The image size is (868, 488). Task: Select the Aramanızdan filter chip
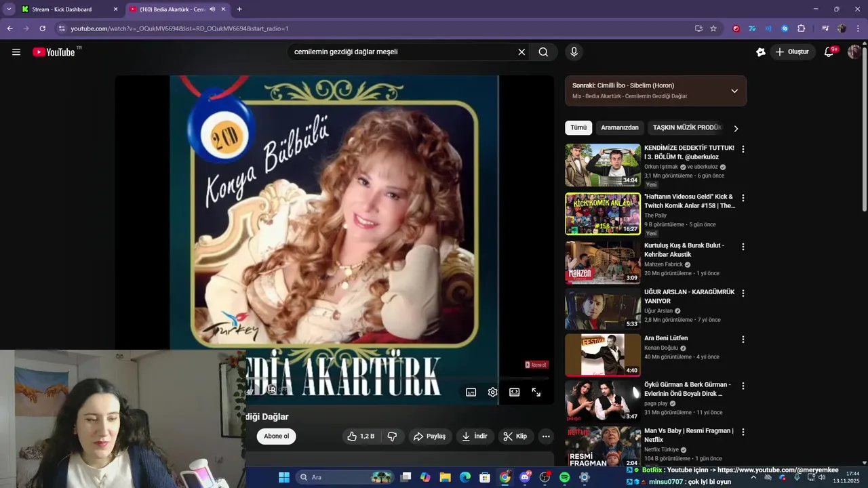pyautogui.click(x=620, y=127)
